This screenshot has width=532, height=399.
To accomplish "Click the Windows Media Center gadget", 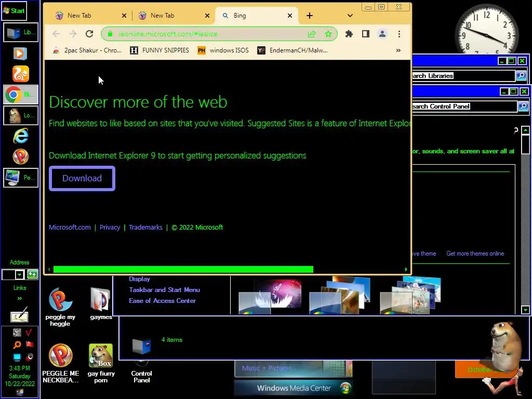I will 294,388.
